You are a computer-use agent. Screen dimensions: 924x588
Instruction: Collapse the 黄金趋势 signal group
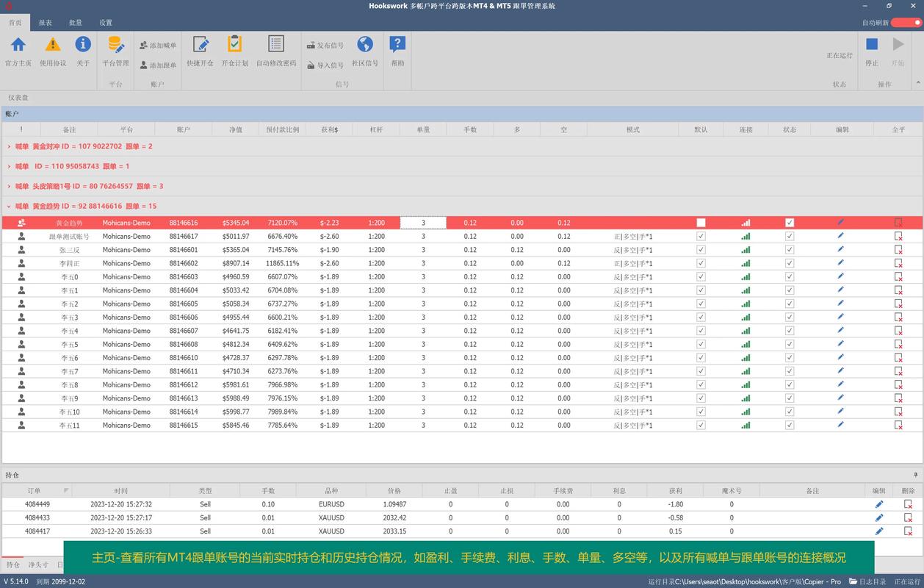9,206
